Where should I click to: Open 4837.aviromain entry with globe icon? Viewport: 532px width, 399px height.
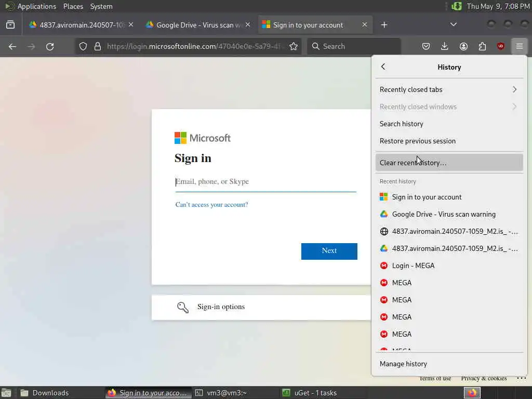[x=449, y=231]
